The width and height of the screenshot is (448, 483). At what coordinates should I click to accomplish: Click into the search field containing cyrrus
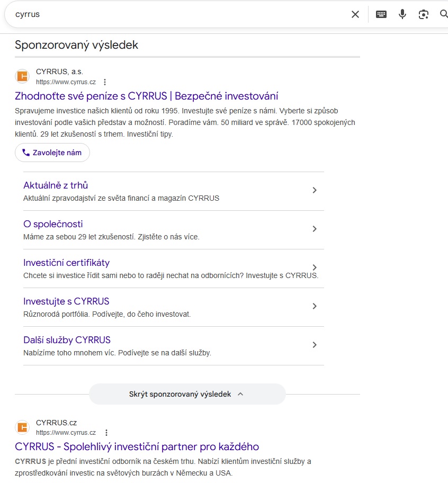[175, 14]
